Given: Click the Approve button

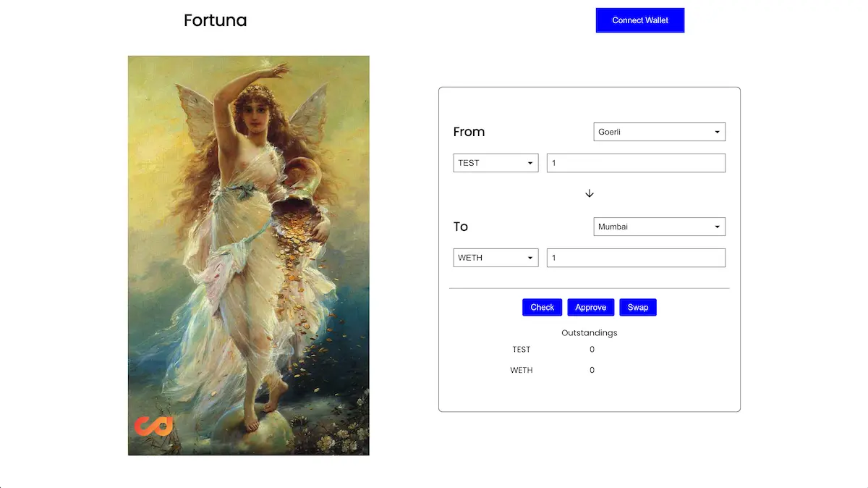Looking at the screenshot, I should (590, 307).
